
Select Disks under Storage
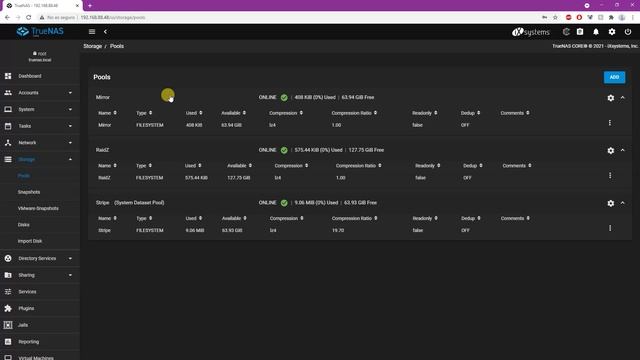[x=24, y=224]
